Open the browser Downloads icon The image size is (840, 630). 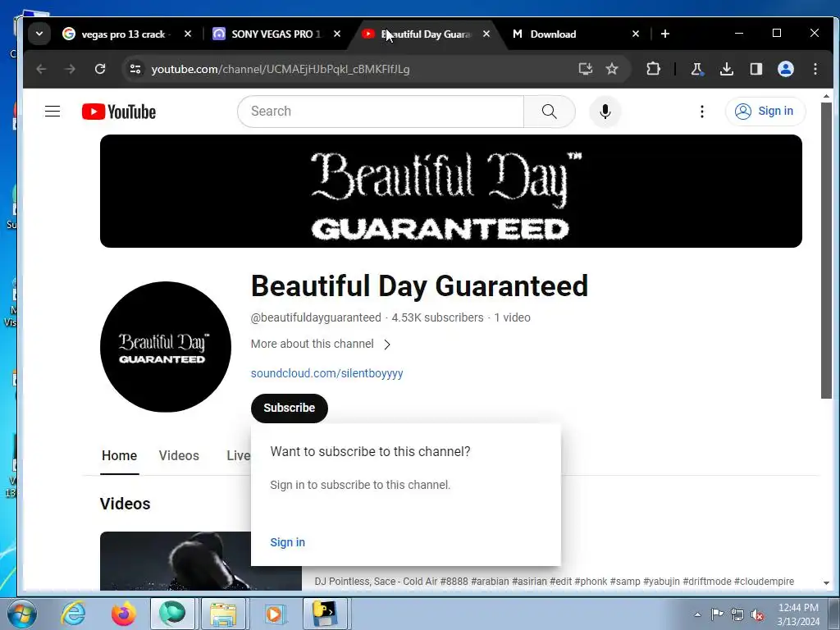[727, 69]
